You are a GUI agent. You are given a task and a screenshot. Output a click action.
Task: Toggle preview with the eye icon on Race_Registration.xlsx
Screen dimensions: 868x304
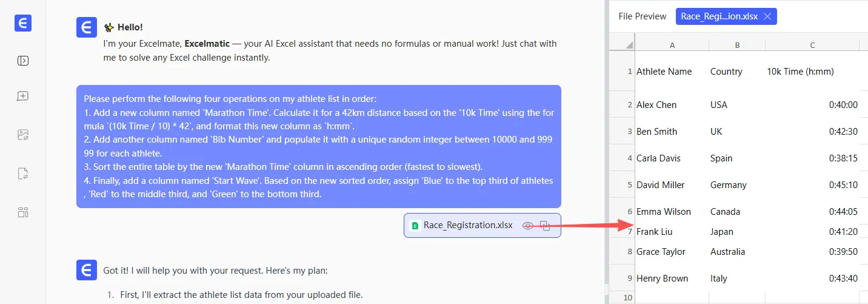[x=528, y=226]
